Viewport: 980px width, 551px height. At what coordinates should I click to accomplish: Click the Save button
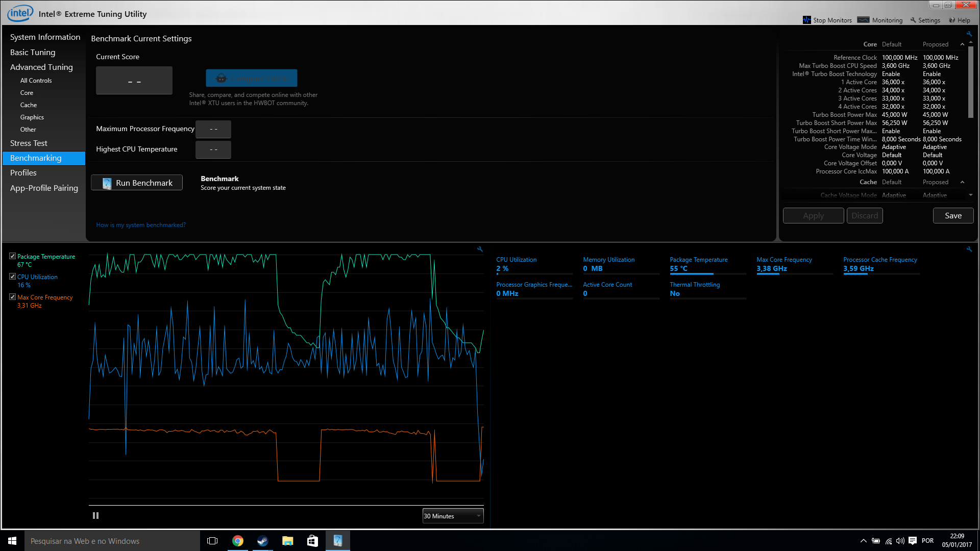pyautogui.click(x=953, y=216)
